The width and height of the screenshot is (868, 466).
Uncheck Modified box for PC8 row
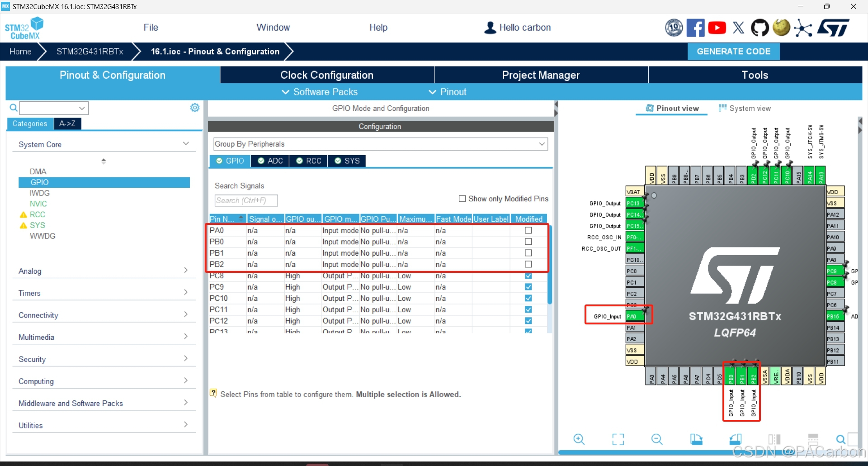pyautogui.click(x=528, y=276)
